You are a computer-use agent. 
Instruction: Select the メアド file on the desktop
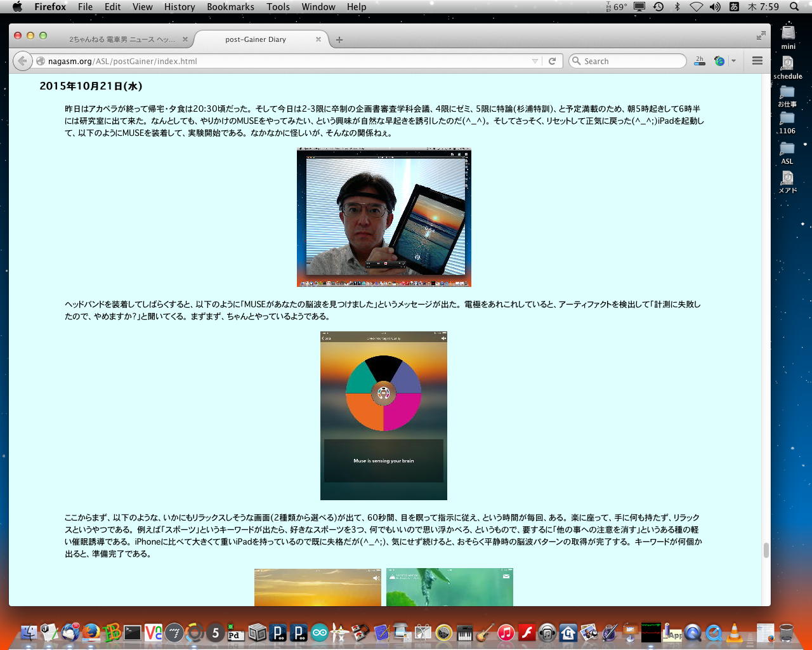(787, 182)
